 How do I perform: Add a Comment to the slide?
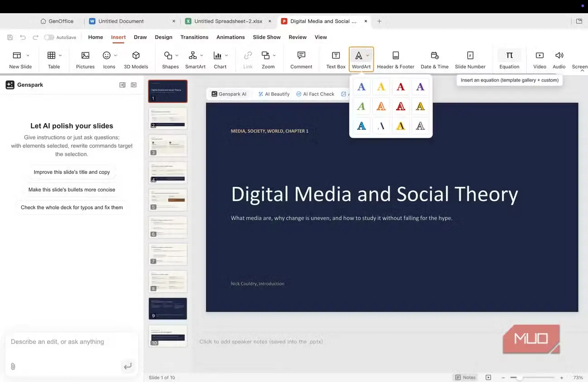tap(301, 60)
